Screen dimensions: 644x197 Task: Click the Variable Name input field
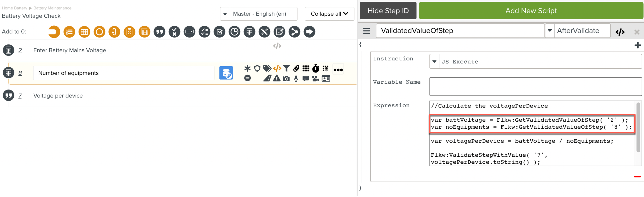point(535,87)
